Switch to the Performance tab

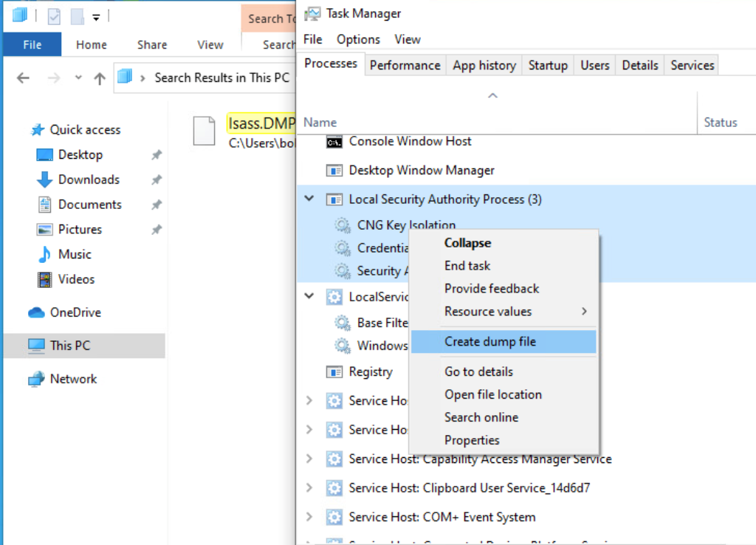coord(405,65)
